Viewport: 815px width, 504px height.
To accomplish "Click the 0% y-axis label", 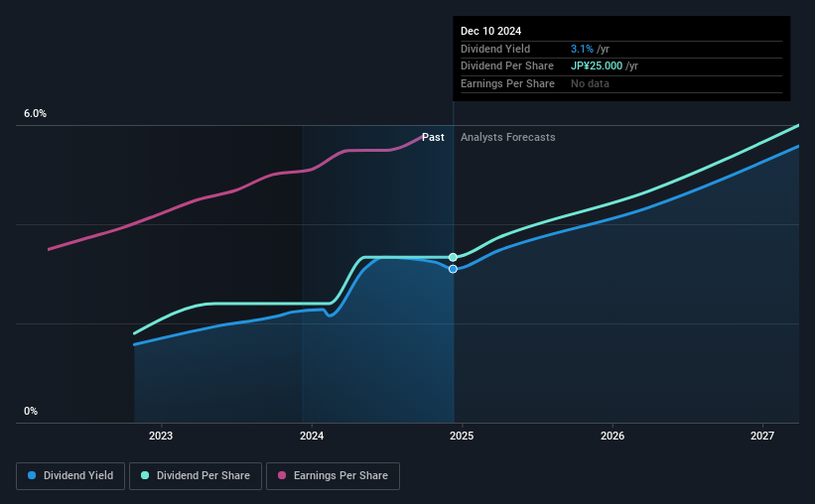I will (31, 411).
